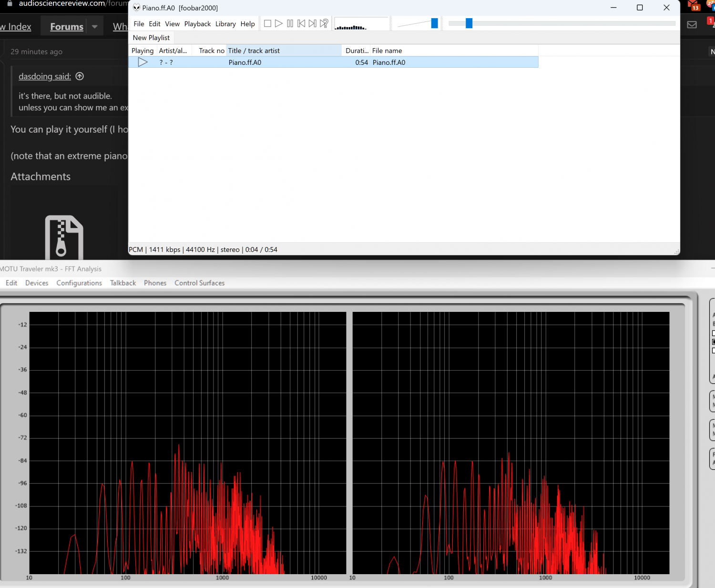Click the Piano.ff.A0 file name cell

389,62
